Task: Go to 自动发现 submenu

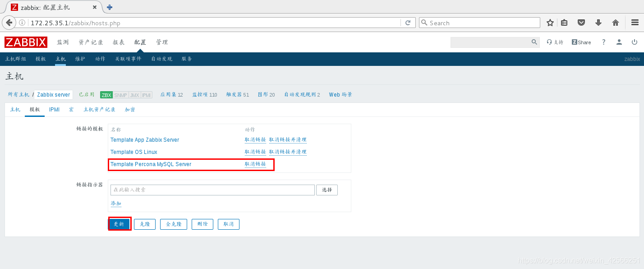Action: (x=161, y=59)
